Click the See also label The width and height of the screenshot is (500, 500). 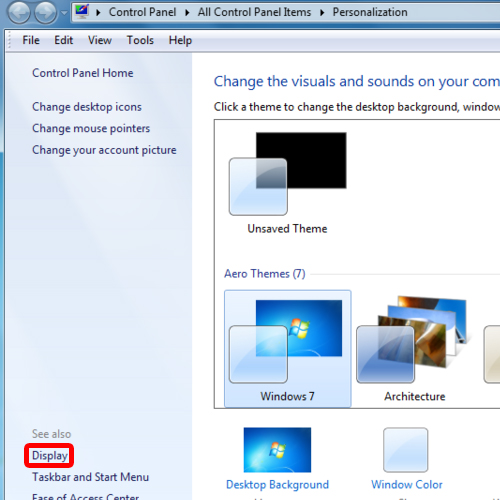[x=51, y=434]
